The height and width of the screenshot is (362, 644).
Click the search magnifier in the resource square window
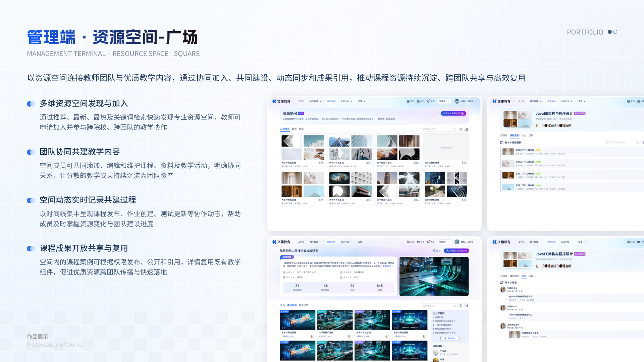[x=454, y=129]
